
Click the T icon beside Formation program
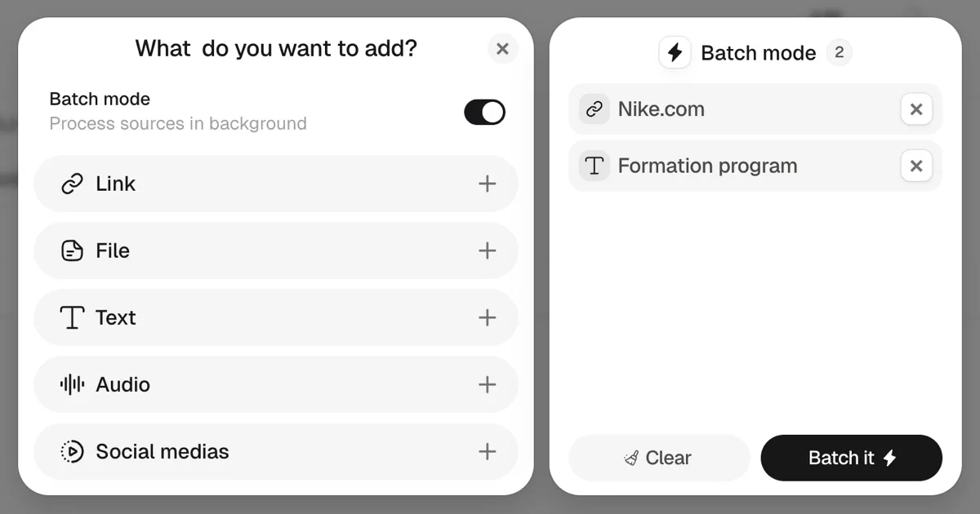(595, 166)
